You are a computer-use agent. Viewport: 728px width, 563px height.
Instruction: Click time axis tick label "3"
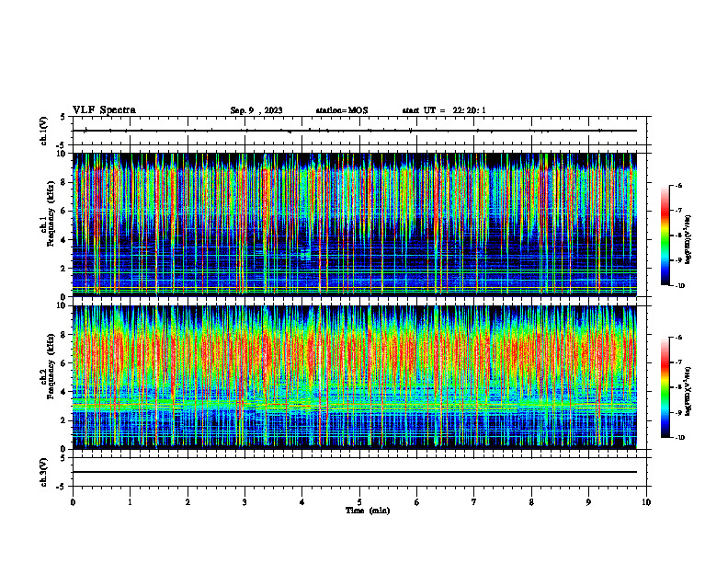(x=245, y=502)
